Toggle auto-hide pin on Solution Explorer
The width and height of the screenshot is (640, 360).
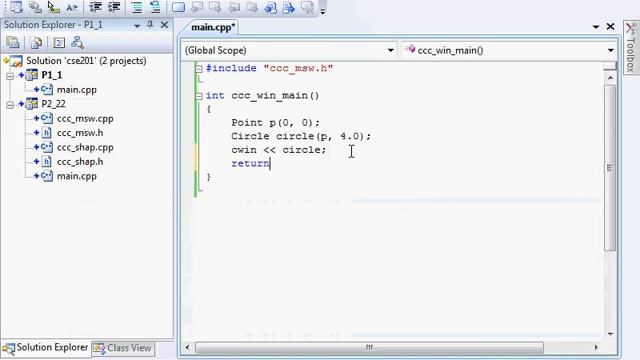point(150,25)
